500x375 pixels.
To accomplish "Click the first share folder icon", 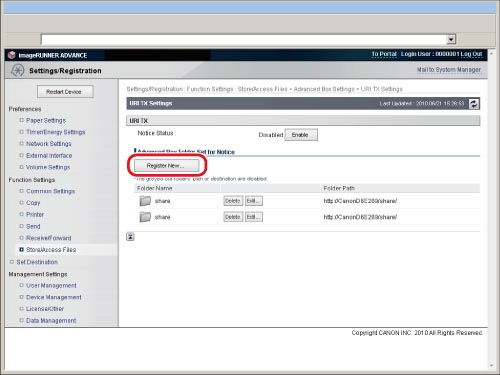I will (145, 201).
